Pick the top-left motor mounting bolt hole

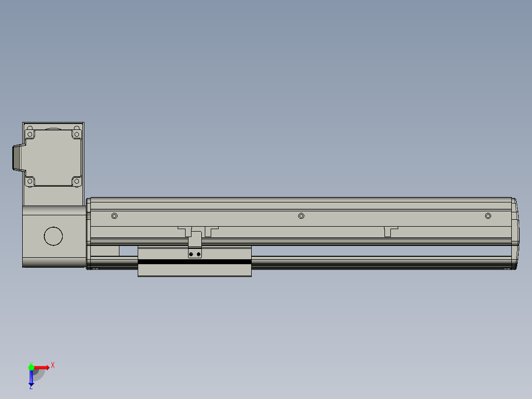coord(30,134)
